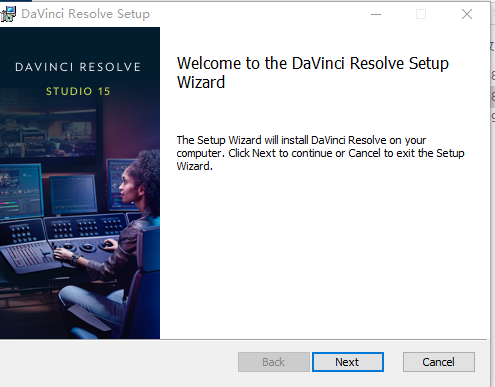The height and width of the screenshot is (387, 495).
Task: Click the 'DaVinci Resolve Setup' title text
Action: tap(86, 14)
